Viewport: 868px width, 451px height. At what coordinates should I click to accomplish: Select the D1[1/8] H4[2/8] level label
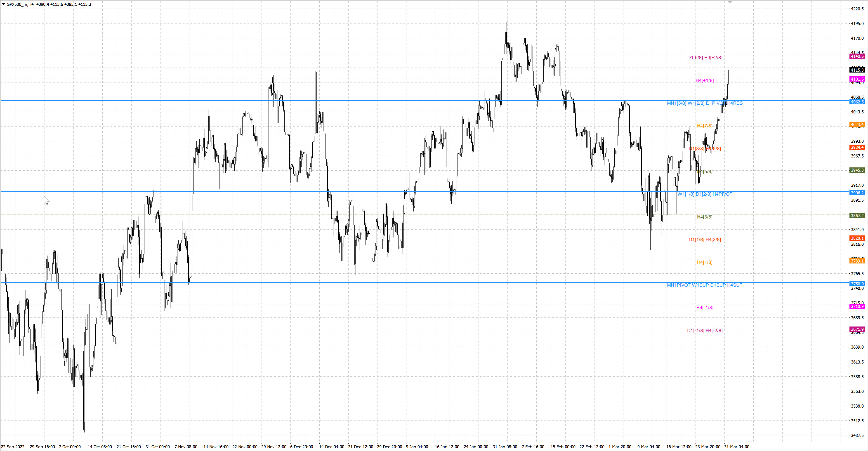[705, 240]
